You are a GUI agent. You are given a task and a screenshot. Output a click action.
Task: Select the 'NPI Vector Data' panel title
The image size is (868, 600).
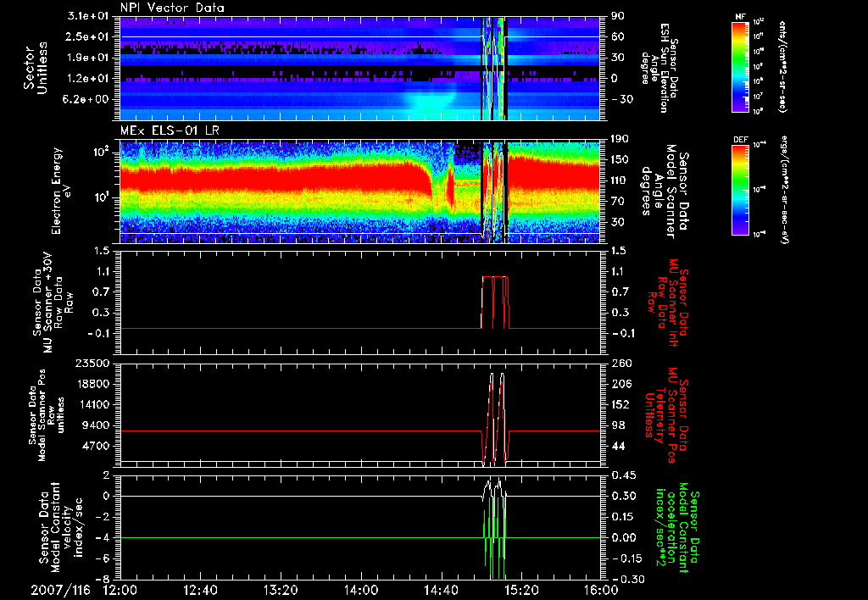coord(172,8)
